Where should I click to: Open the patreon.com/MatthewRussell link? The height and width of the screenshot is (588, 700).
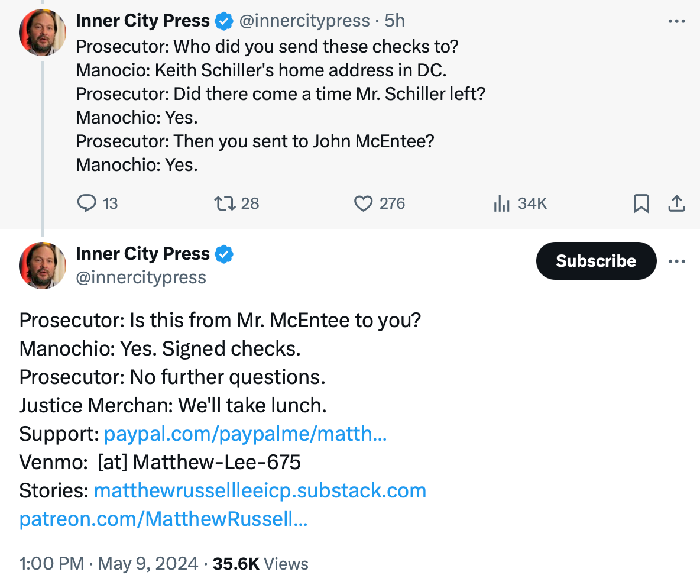point(163,519)
